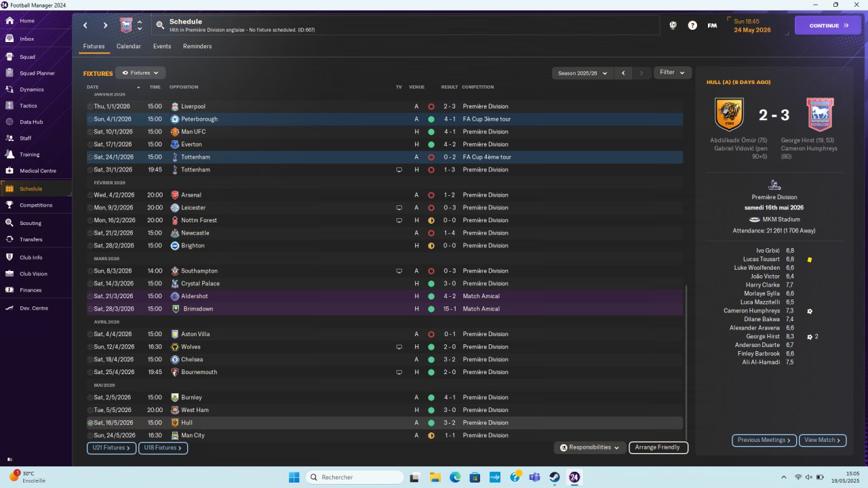Viewport: 868px width, 488px height.
Task: Open the Club Vision screen
Action: (x=33, y=274)
